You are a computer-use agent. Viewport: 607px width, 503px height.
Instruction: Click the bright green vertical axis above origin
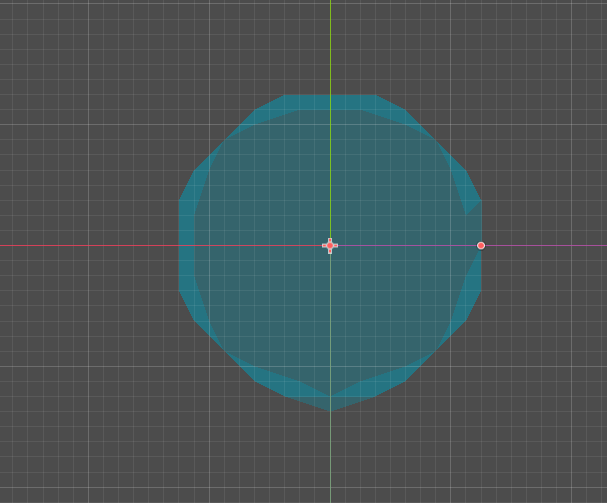click(330, 116)
